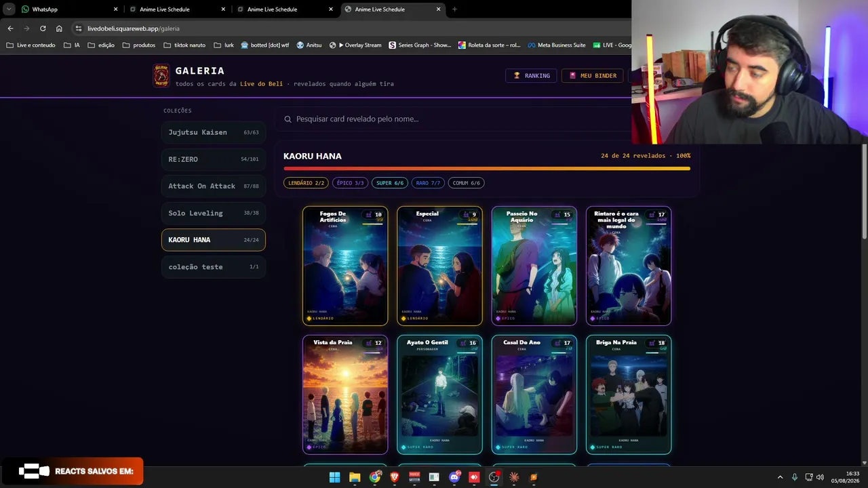868x488 pixels.
Task: Select the RE:ZERO collection
Action: click(214, 159)
